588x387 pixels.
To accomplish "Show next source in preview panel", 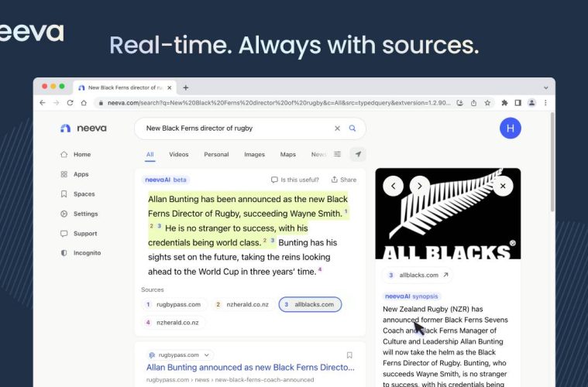I will 420,186.
